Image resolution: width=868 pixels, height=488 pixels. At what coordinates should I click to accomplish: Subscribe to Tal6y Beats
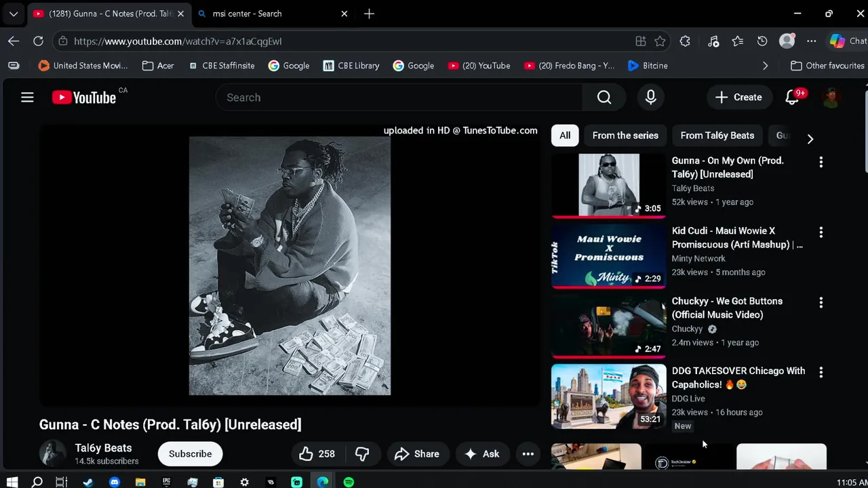(x=190, y=454)
